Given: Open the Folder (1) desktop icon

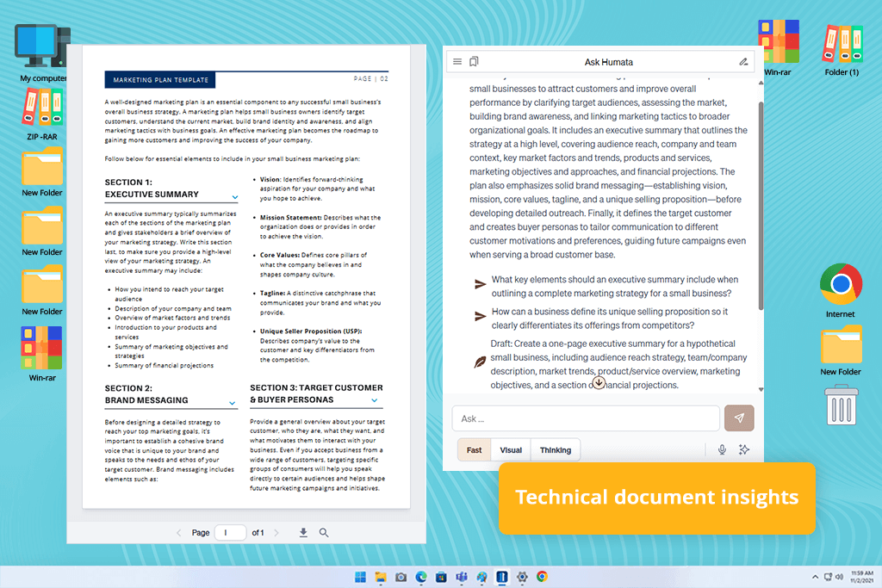Looking at the screenshot, I should coord(842,51).
